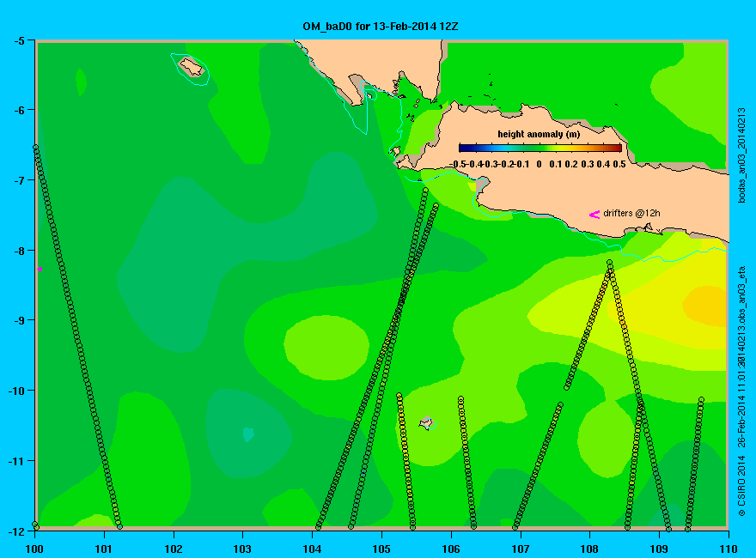Click the small island near 102E, 5.4S
The image size is (756, 558).
click(x=192, y=66)
